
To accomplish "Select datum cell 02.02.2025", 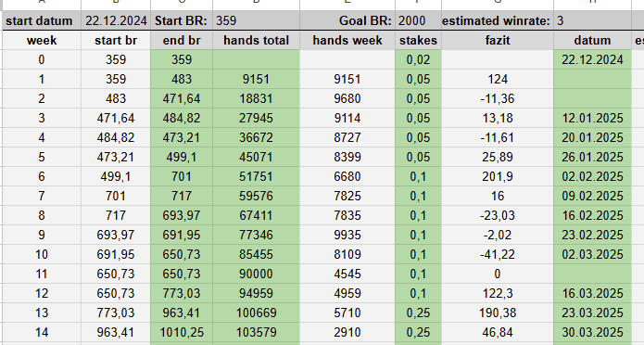I will pyautogui.click(x=592, y=176).
